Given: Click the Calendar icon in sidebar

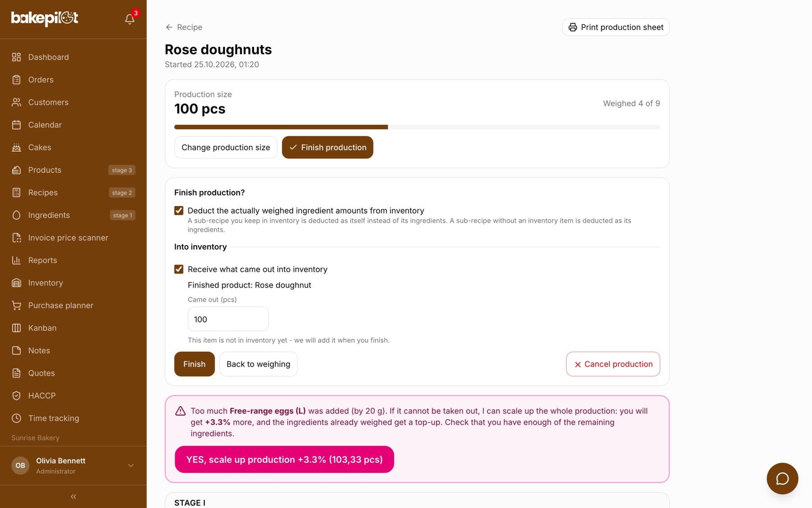Looking at the screenshot, I should (16, 125).
